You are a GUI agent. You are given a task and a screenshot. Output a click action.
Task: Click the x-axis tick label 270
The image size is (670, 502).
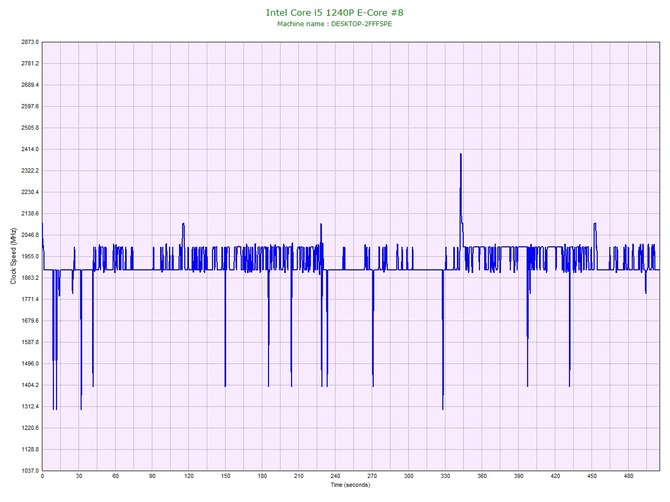tap(372, 476)
